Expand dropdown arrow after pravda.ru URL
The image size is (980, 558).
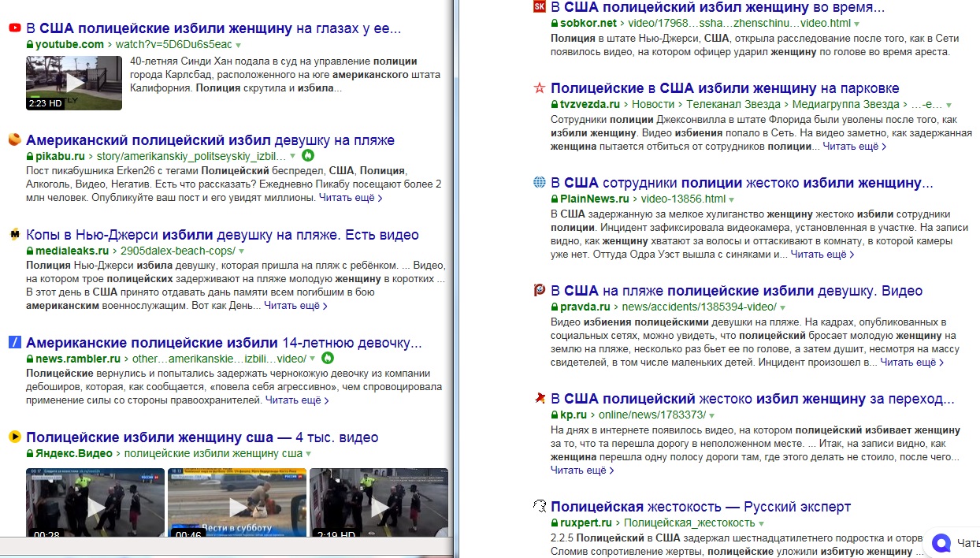[x=782, y=307]
